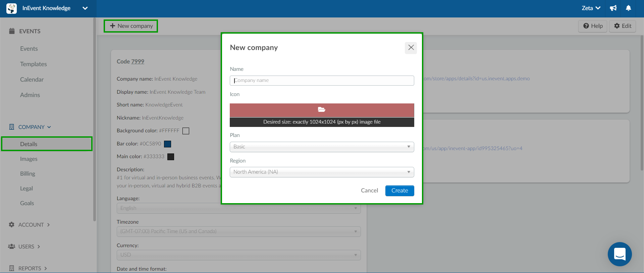The height and width of the screenshot is (273, 644).
Task: Click short name value KnowledgeEvent
Action: point(164,105)
